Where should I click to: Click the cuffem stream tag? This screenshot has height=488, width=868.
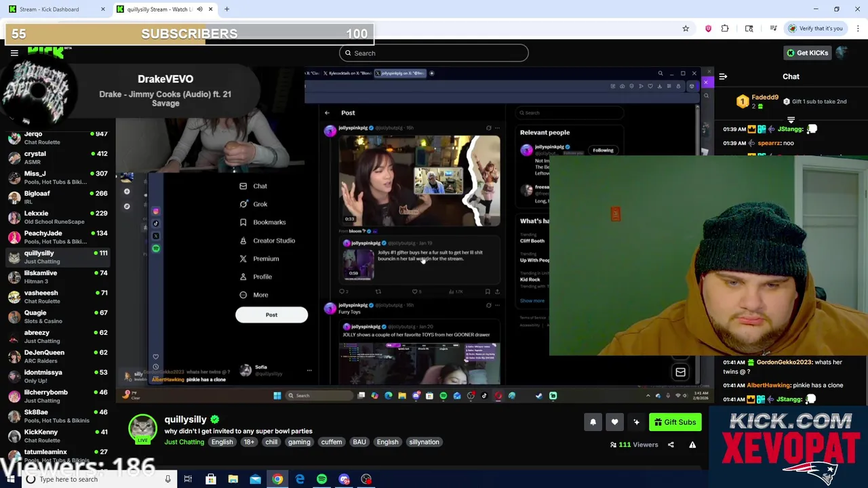point(332,442)
